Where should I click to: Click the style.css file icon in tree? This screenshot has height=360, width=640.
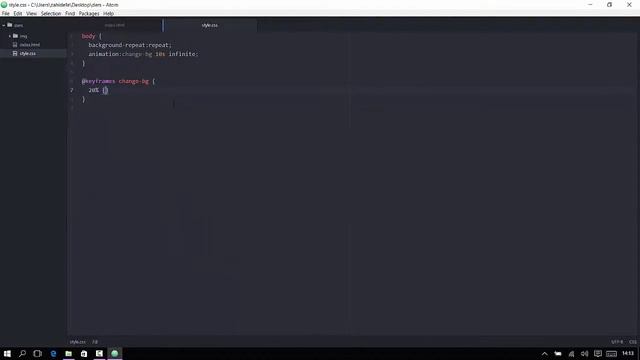pos(15,53)
